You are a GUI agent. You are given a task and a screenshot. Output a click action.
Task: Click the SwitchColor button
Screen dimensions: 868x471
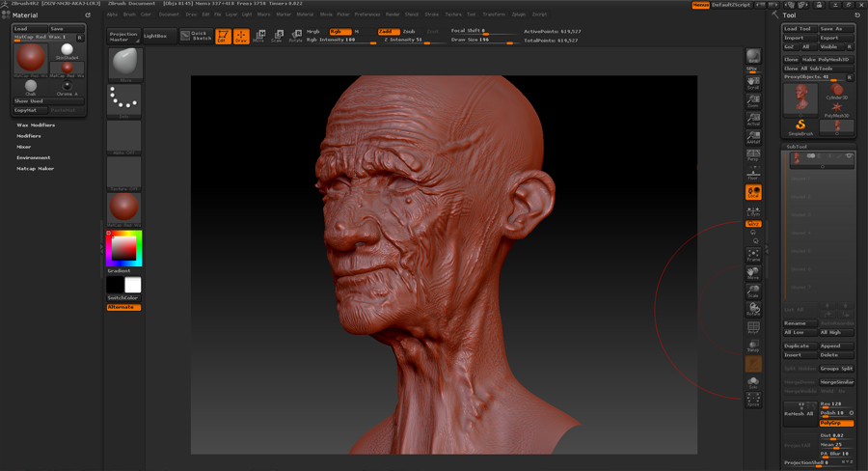(124, 298)
